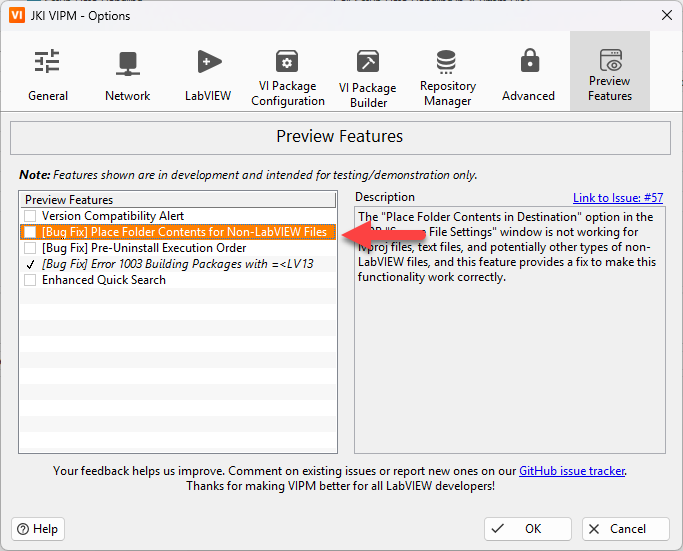Enable Pre-Uninstall Execution Order checkbox
Image resolution: width=683 pixels, height=551 pixels.
31,248
